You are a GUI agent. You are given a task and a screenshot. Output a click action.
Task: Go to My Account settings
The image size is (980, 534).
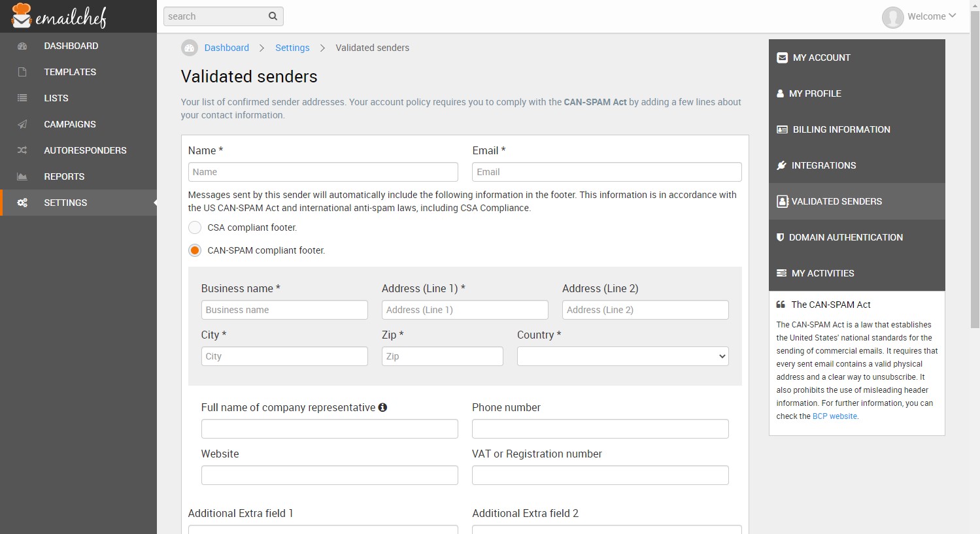(x=857, y=58)
